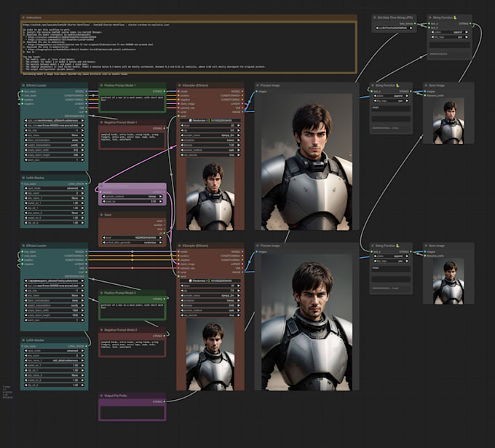Increase batch_size in the 1024-width Efficient Loader
This screenshot has width=495, height=448.
coord(83,321)
